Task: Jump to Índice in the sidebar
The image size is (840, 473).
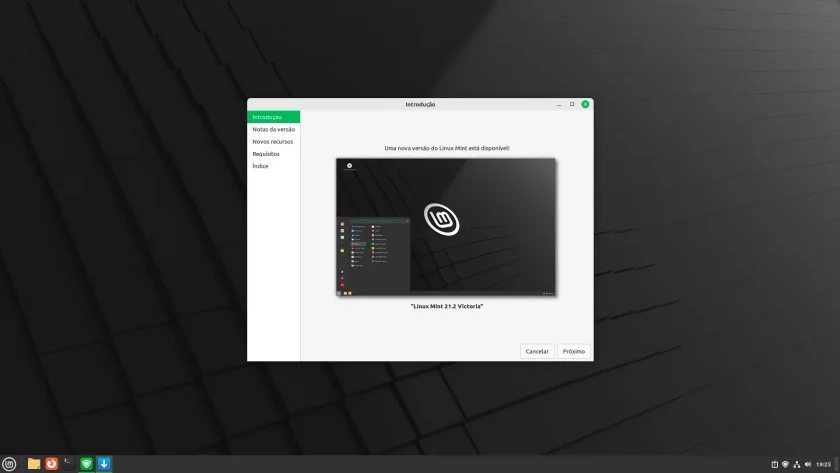Action: (273, 166)
